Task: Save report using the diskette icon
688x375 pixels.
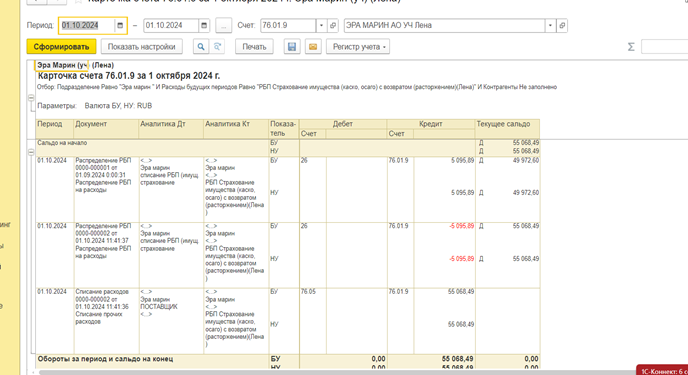Action: pyautogui.click(x=292, y=46)
